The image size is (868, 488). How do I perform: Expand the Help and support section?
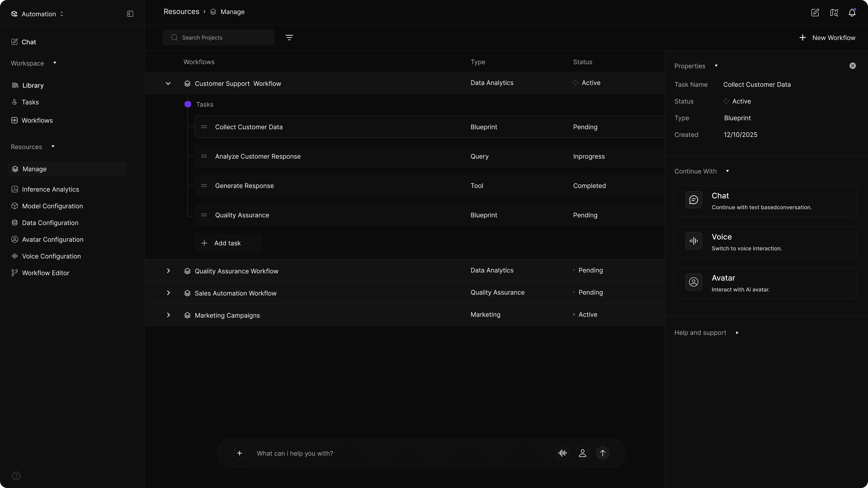(x=706, y=333)
